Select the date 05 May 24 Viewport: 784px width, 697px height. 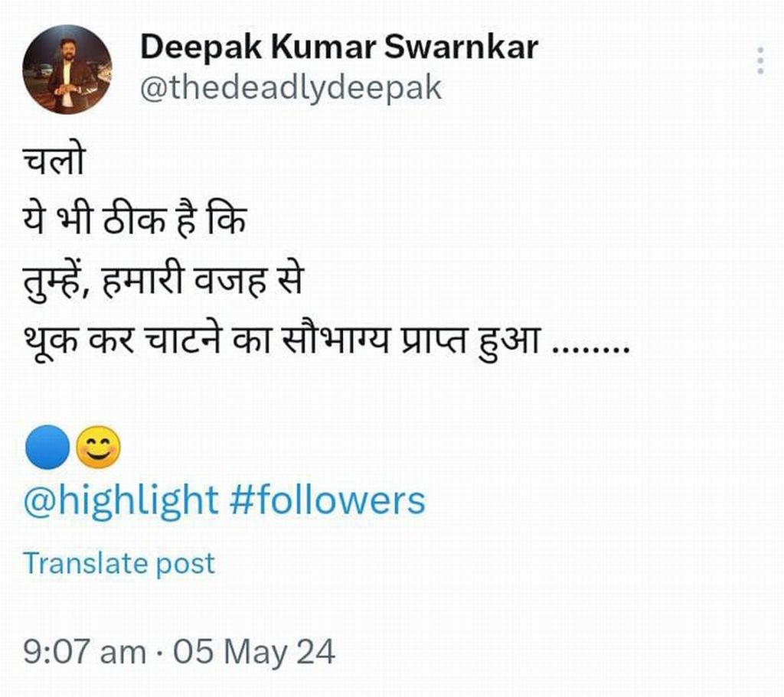256,653
